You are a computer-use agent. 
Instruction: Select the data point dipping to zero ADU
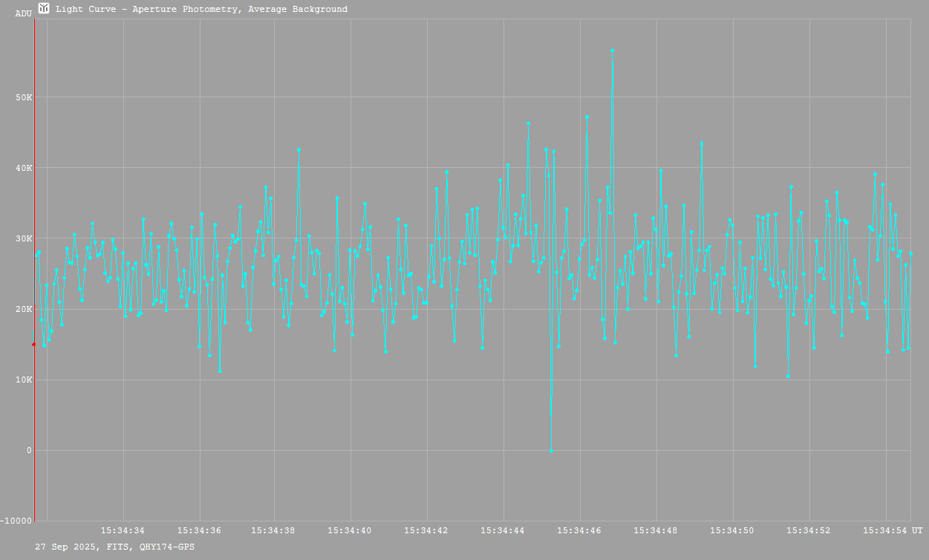[551, 450]
